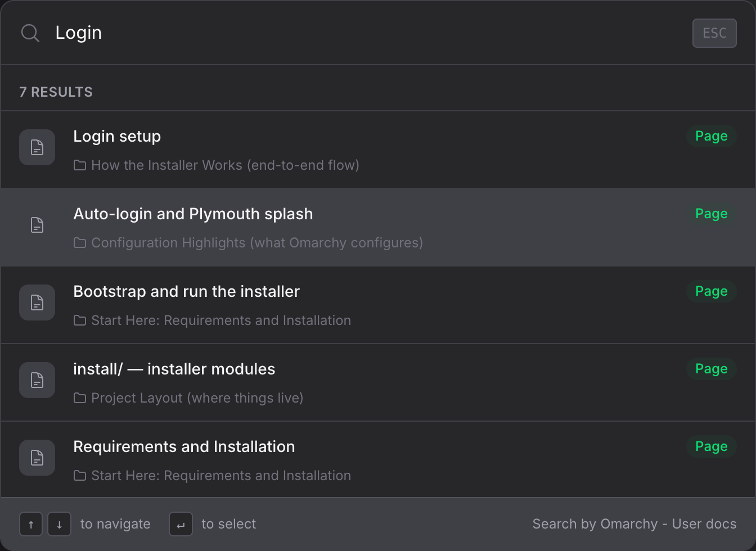Click the document icon beside Login setup
This screenshot has height=551, width=756.
click(x=37, y=148)
